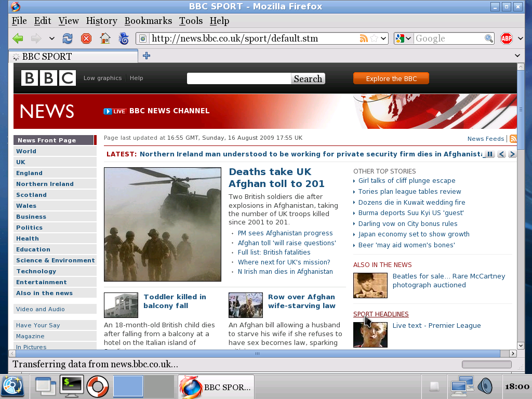Screen dimensions: 532x399
Task: Open the lifebuoy help icon in the taskbar
Action: coord(98,387)
